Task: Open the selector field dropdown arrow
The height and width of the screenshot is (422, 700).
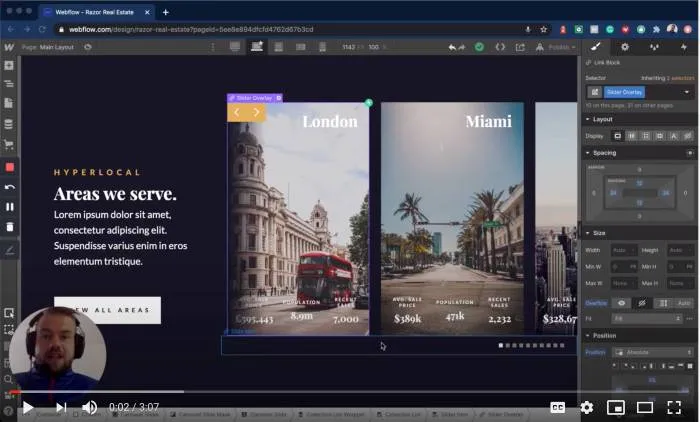Action: [x=687, y=92]
